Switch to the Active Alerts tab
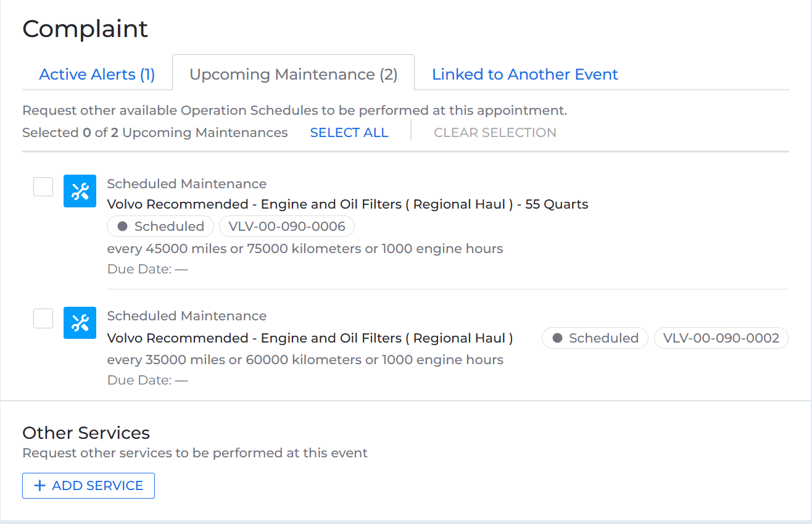Screen dimensions: 812x524 click(x=96, y=74)
